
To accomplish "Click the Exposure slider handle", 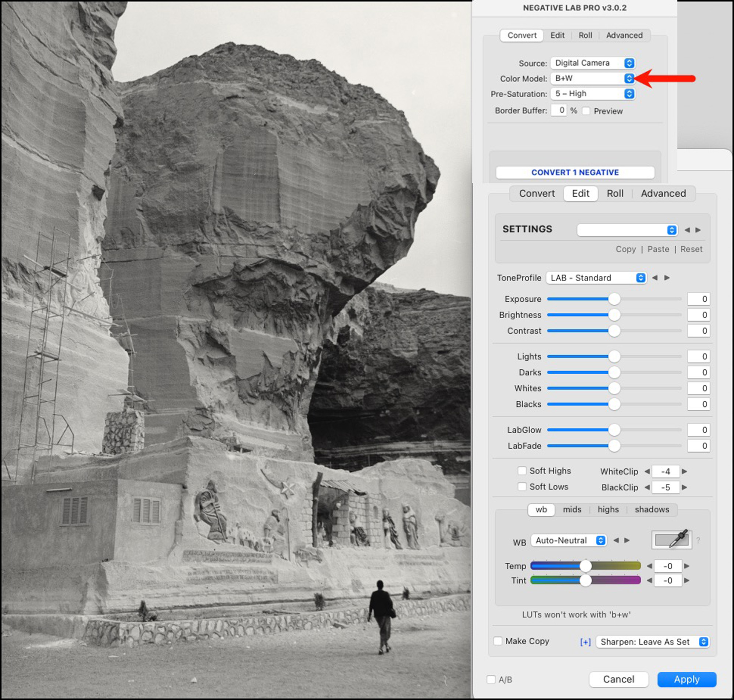I will coord(614,299).
